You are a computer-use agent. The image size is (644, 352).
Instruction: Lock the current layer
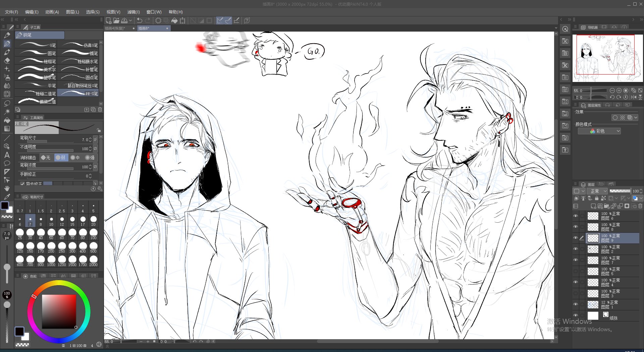596,198
